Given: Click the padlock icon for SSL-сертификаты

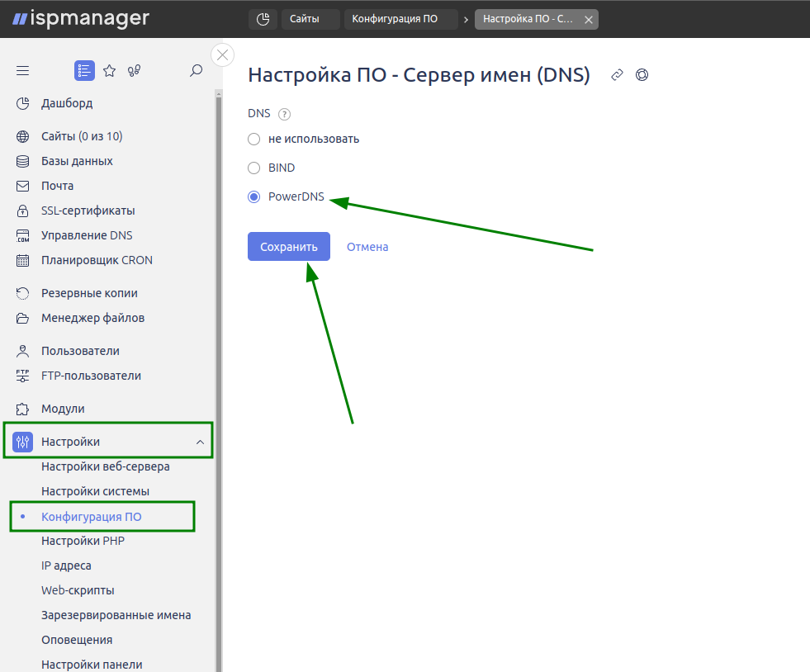Looking at the screenshot, I should click(x=23, y=211).
